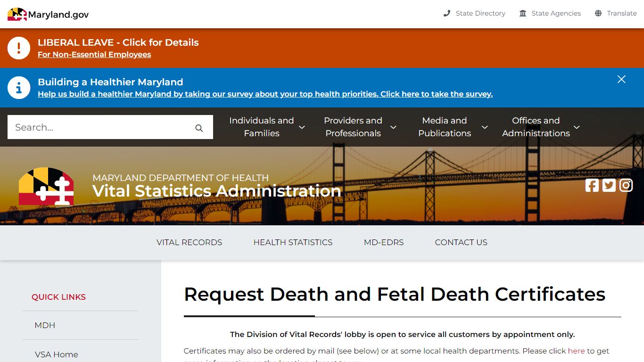Open the Providers and Professionals menu label
644x362 pixels.
353,127
